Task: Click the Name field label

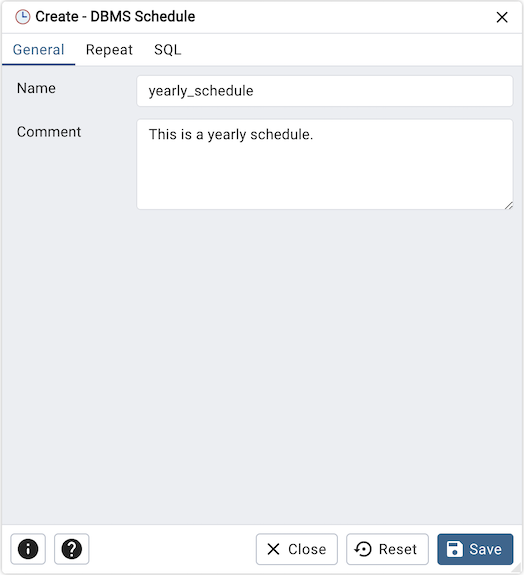Action: click(36, 88)
